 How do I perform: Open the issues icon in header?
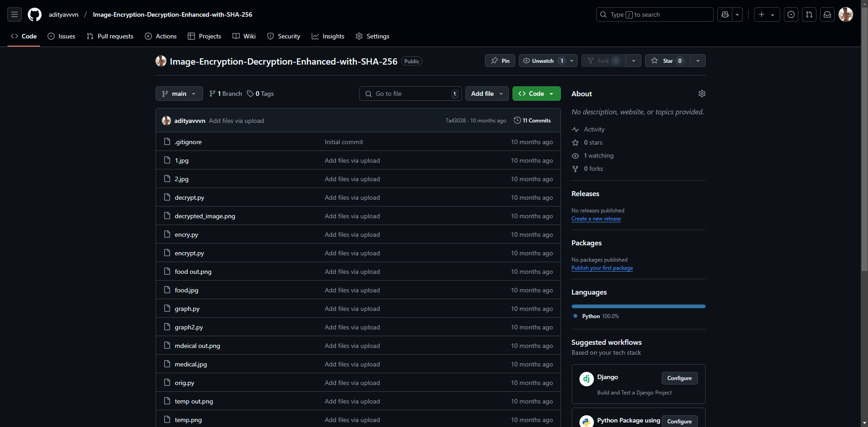click(x=791, y=14)
